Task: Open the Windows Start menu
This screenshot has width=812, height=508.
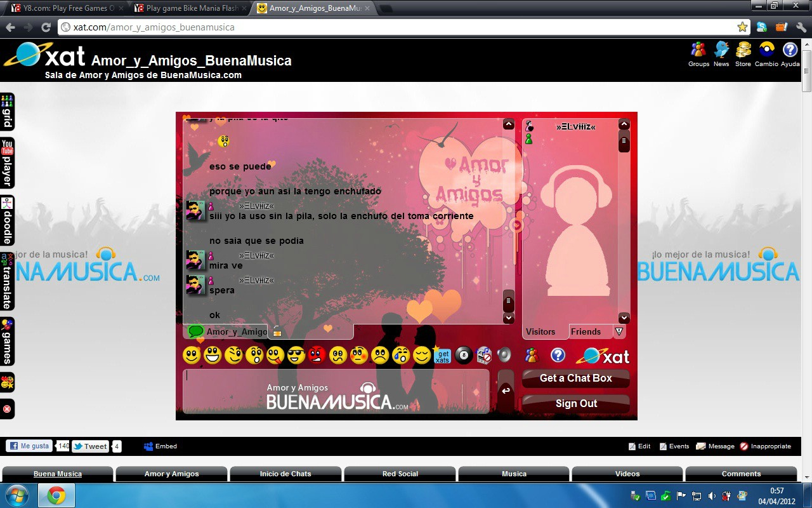Action: click(16, 495)
